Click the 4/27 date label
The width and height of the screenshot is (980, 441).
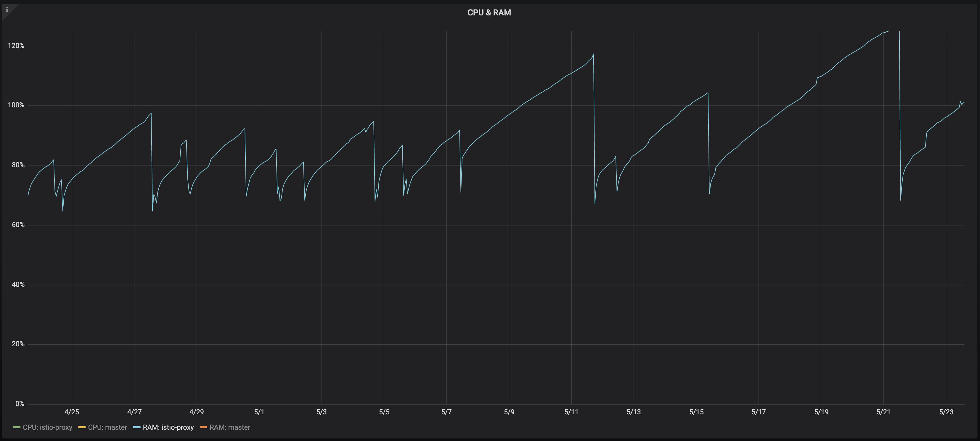tap(134, 412)
